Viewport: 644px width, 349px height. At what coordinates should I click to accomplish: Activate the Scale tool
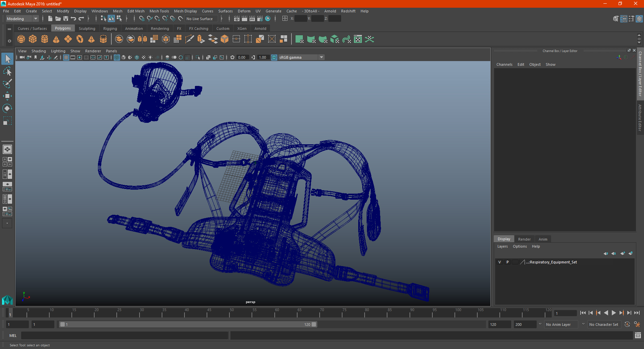point(7,120)
